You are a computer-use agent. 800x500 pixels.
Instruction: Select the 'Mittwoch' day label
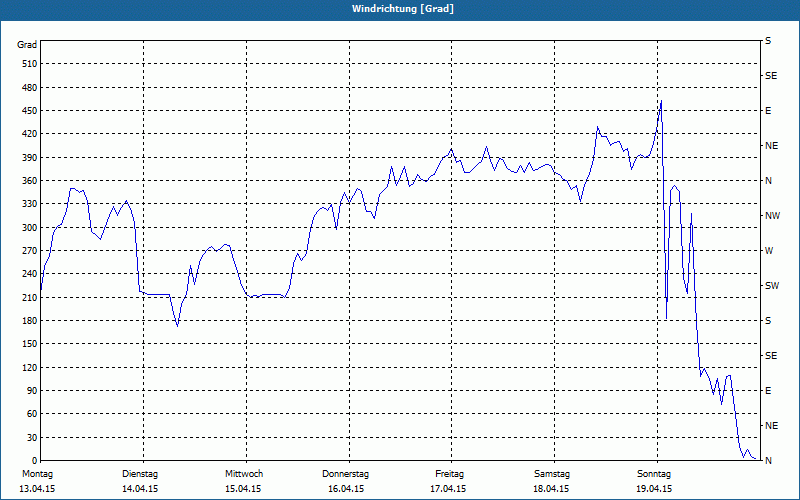(244, 474)
